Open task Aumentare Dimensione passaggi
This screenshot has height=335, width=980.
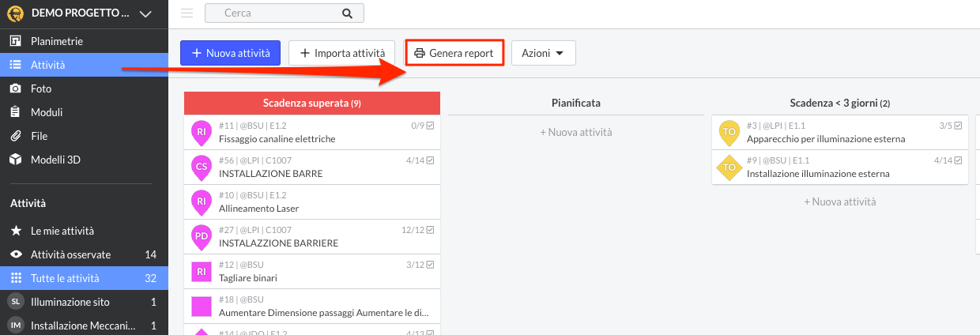[312, 307]
